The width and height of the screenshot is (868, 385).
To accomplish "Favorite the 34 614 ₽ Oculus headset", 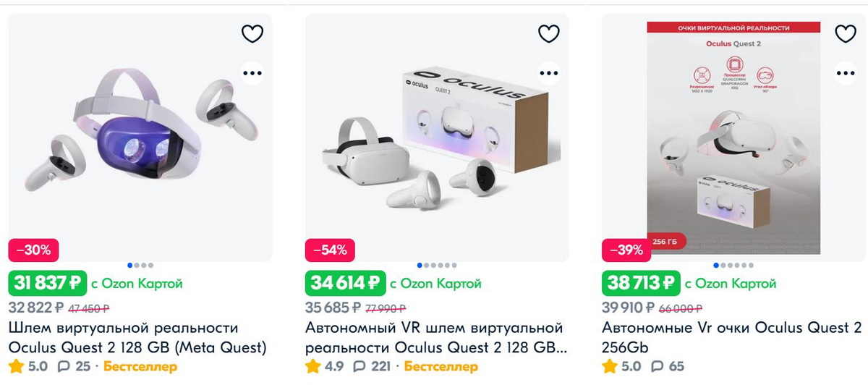I will click(x=549, y=34).
